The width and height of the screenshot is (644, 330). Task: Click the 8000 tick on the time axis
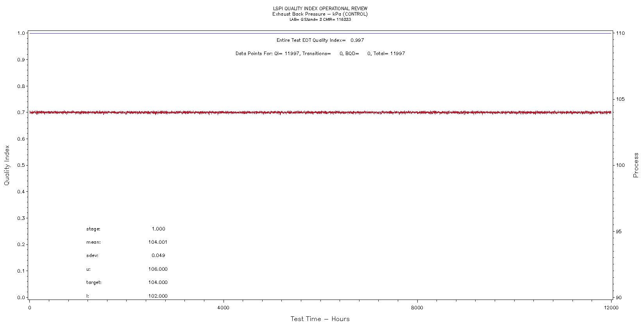417,308
